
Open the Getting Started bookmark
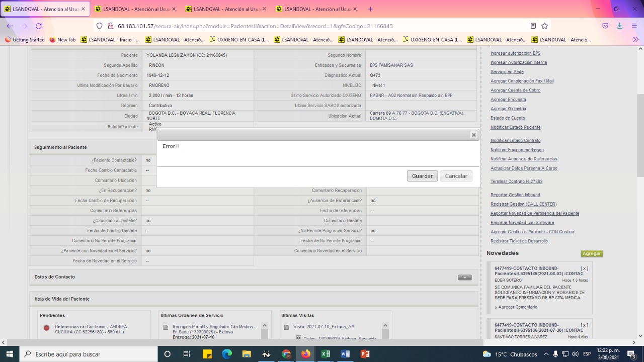(x=25, y=40)
